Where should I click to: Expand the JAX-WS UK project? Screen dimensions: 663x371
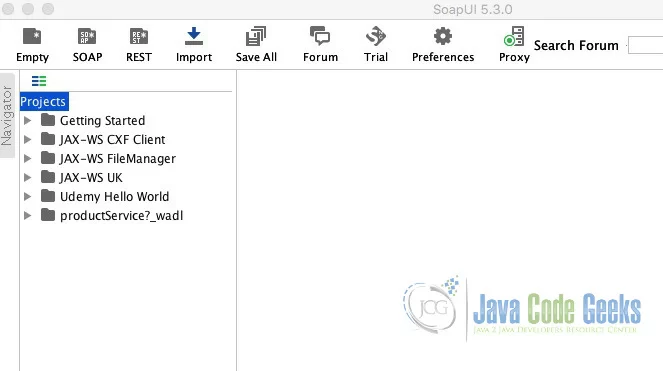pos(27,178)
